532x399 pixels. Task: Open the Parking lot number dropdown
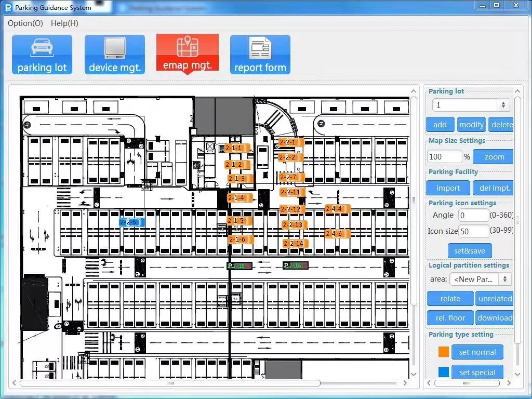tap(471, 105)
